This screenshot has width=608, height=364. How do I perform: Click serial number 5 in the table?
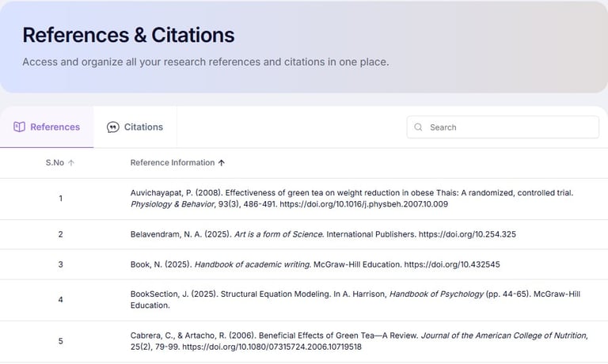click(60, 341)
